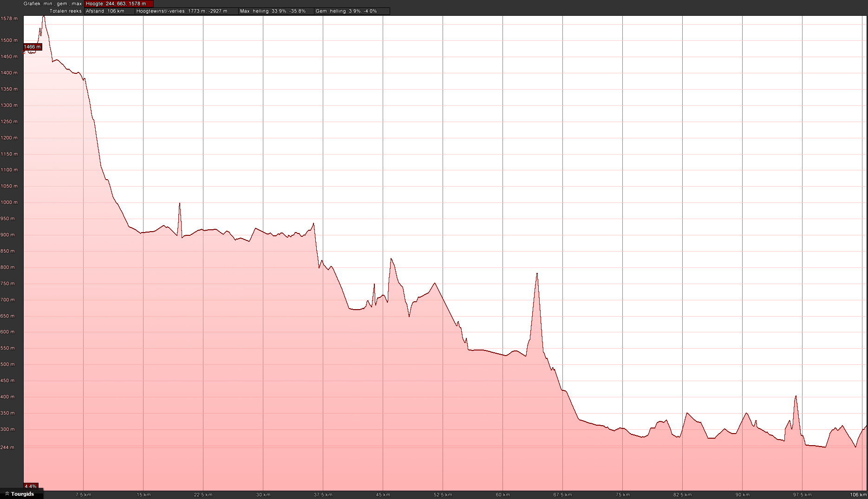868x499 pixels.
Task: Click the 106 km end-of-route axis label
Action: pos(858,495)
